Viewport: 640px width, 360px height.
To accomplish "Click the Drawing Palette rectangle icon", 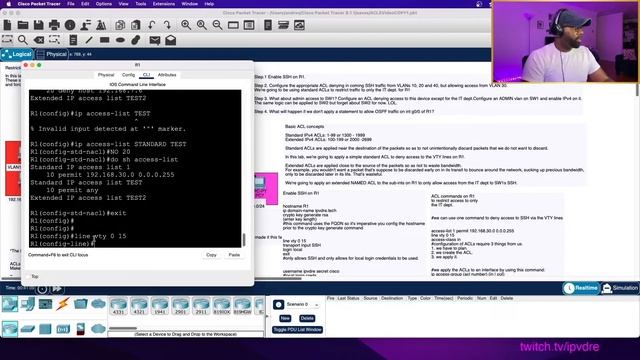I will tap(233, 25).
